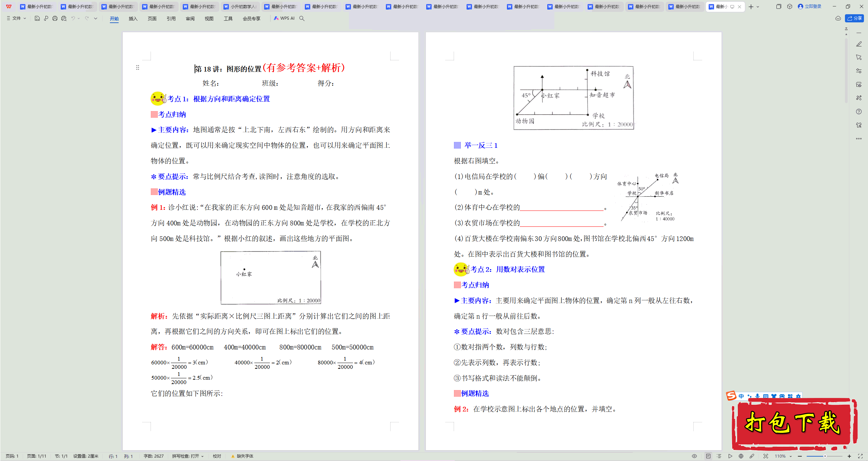Click the Redo arrow icon
The width and height of the screenshot is (868, 461).
(87, 18)
